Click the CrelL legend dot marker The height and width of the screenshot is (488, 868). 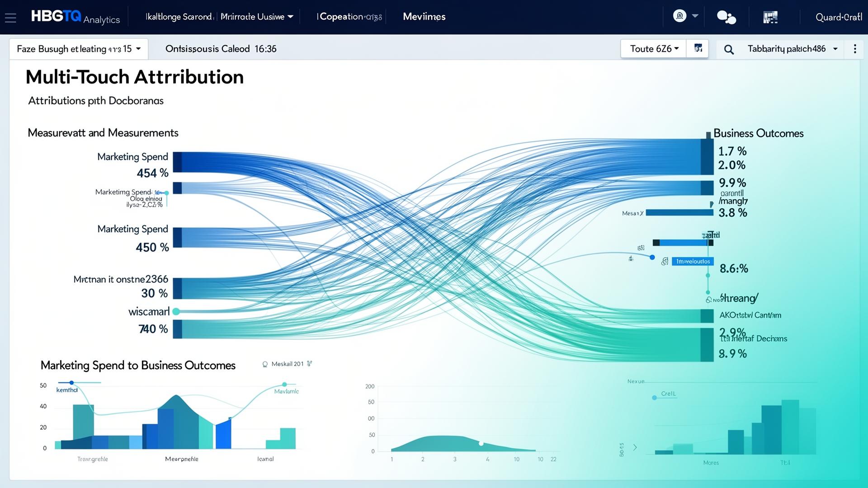[654, 398]
